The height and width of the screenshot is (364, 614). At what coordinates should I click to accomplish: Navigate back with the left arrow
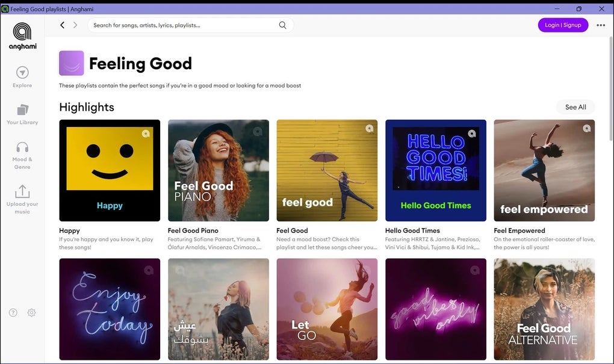tap(62, 25)
